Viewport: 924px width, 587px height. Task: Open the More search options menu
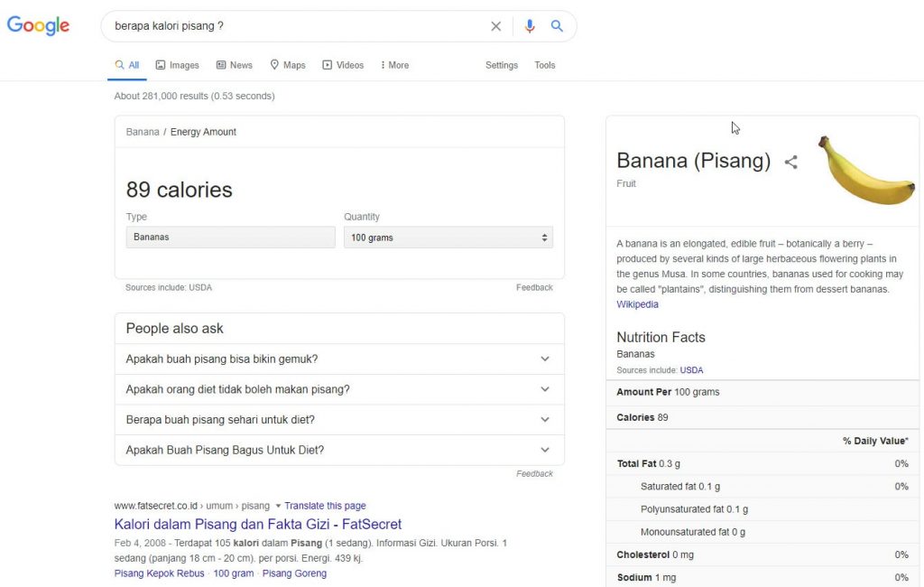point(395,65)
